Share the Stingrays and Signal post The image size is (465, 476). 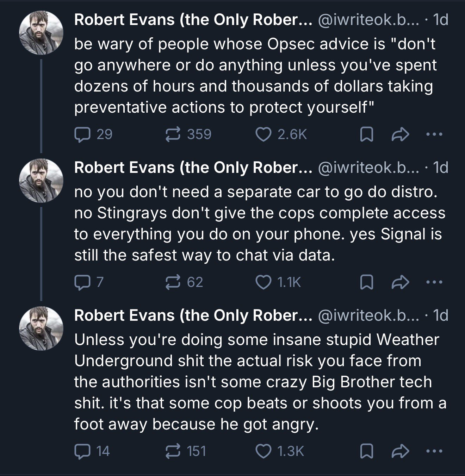coord(400,282)
